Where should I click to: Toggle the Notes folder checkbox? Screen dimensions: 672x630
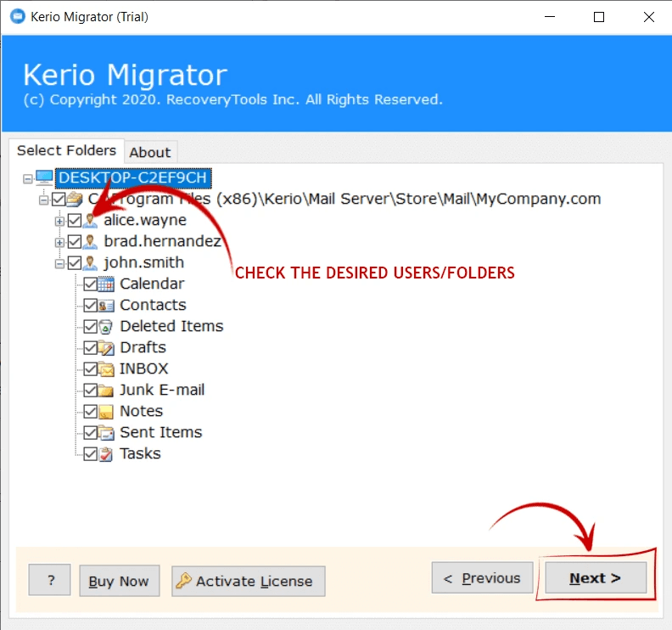pyautogui.click(x=91, y=412)
